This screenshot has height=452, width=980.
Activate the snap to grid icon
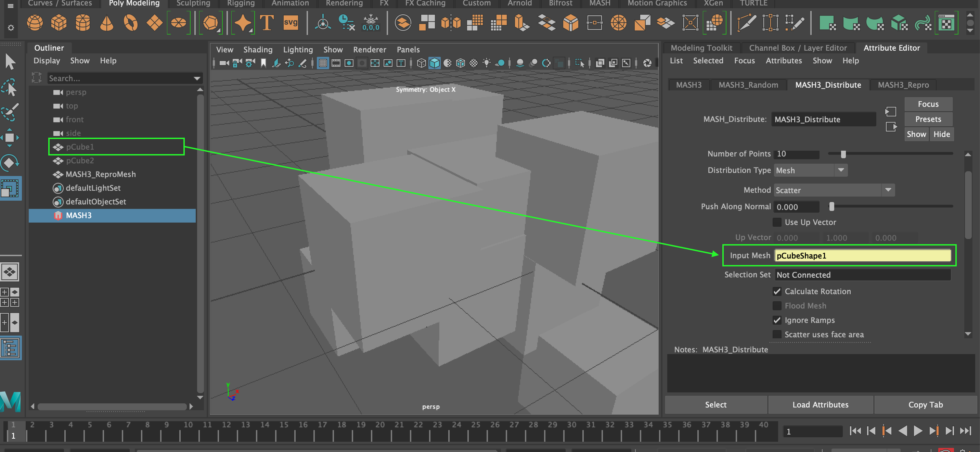323,63
